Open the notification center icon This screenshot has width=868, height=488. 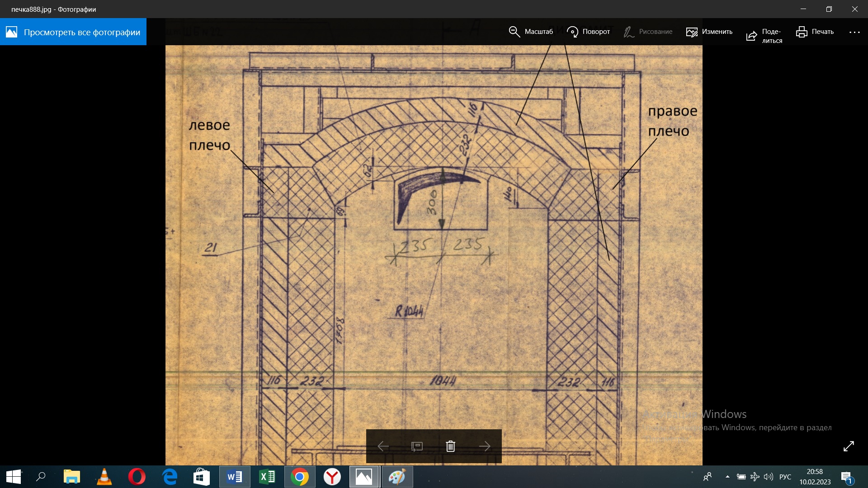click(x=846, y=477)
